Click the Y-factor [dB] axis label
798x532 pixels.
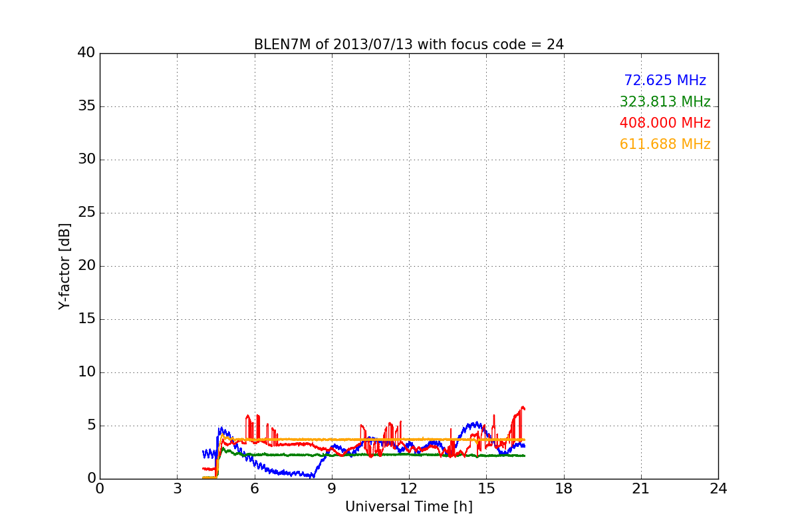[64, 266]
